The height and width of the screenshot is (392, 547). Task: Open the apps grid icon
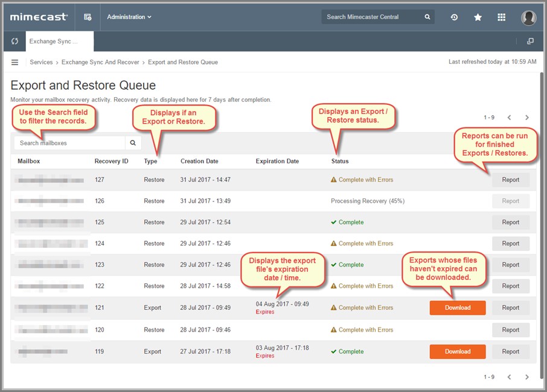[x=501, y=17]
